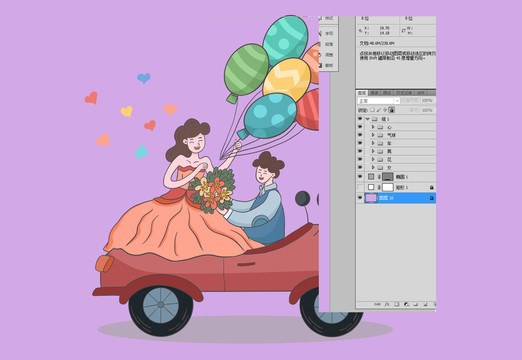Click the layer opacity 100% field
The height and width of the screenshot is (360, 522).
427,100
